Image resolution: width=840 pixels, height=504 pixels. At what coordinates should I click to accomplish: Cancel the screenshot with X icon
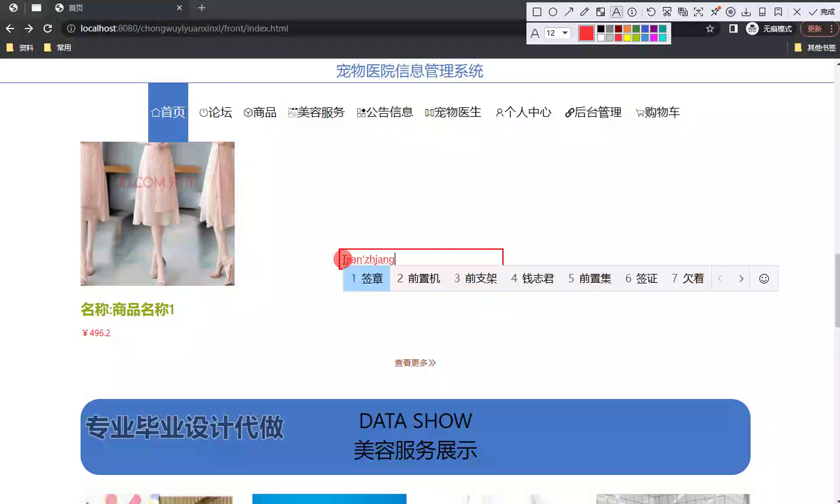coord(797,12)
